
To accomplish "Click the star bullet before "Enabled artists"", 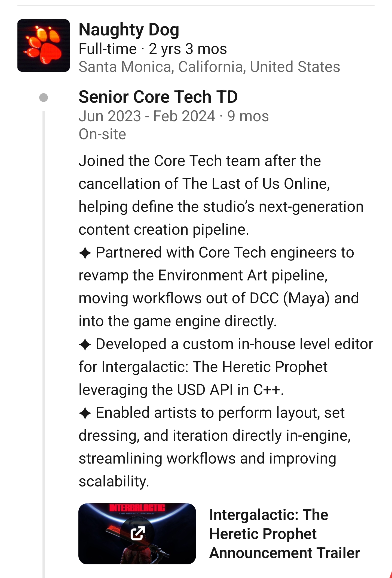I will pos(85,413).
